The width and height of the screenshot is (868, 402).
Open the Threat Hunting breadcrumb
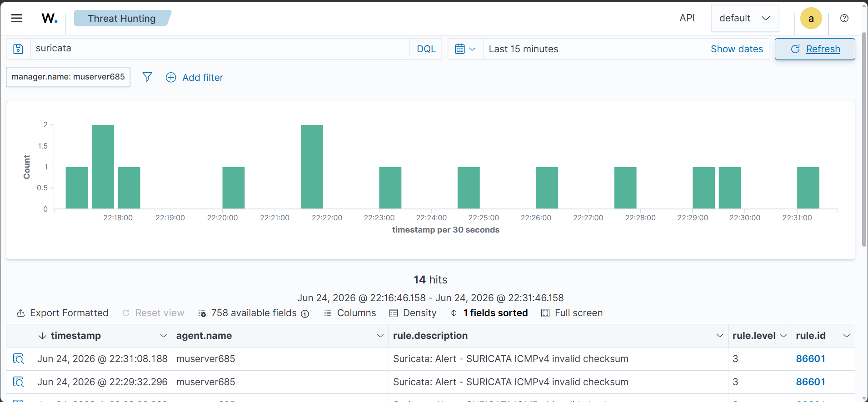122,18
